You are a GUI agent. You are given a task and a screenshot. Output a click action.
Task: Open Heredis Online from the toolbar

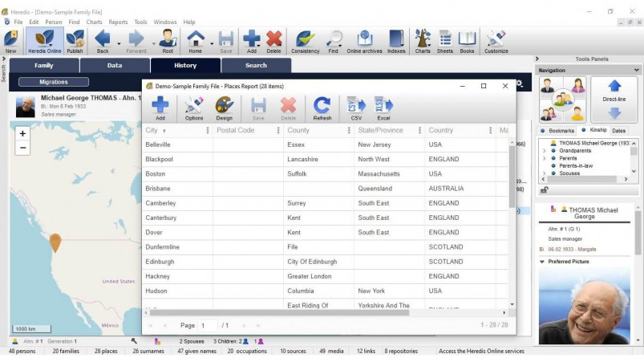click(44, 42)
